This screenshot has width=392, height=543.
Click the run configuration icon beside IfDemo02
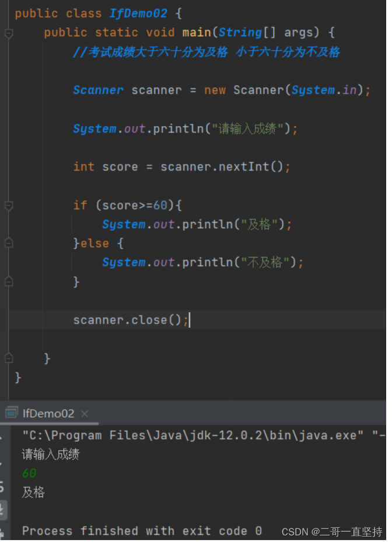pyautogui.click(x=12, y=412)
